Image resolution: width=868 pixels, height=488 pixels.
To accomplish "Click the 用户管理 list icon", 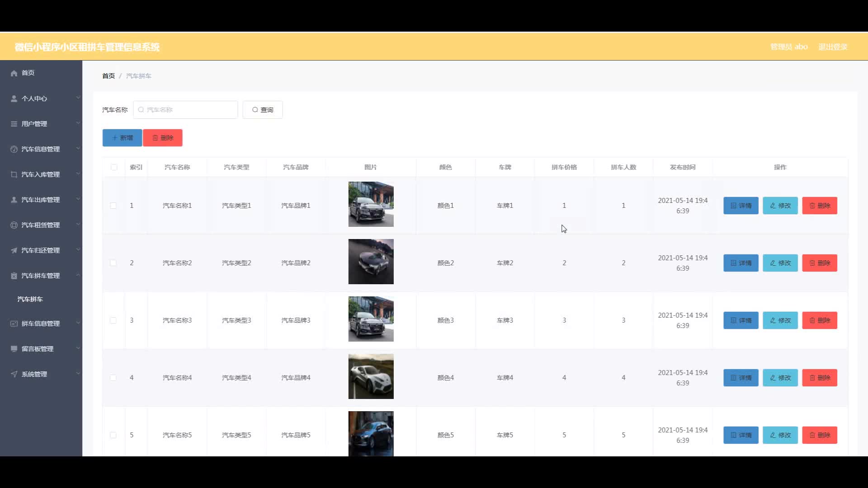I will 14,124.
